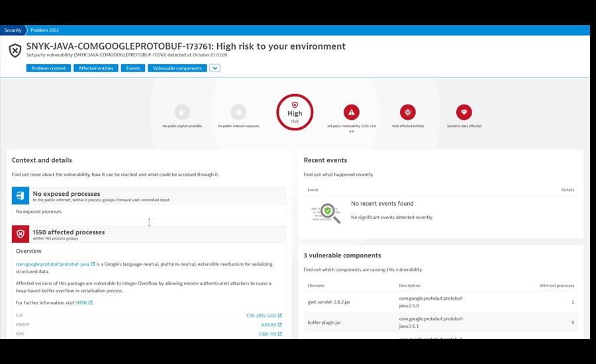Jump to the Events section button
Screen dimensions: 596x364
pos(133,68)
